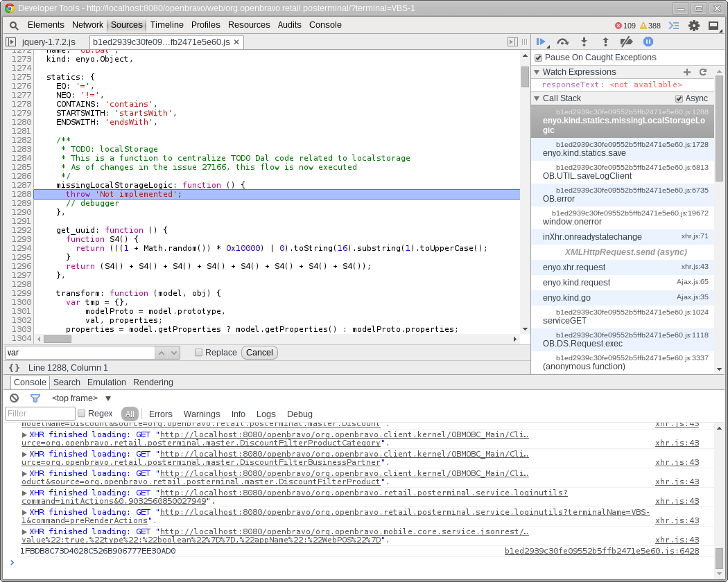Click the console Filter text field
The width and height of the screenshot is (728, 582).
tap(40, 414)
